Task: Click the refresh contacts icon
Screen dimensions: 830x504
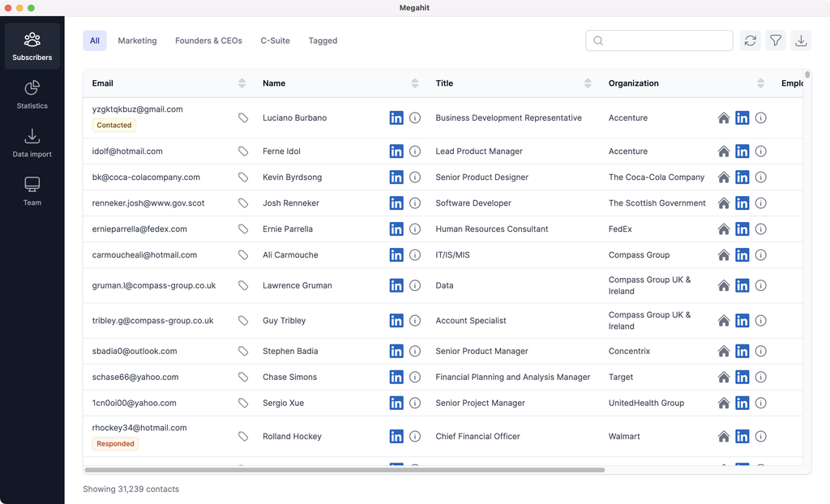Action: click(751, 41)
